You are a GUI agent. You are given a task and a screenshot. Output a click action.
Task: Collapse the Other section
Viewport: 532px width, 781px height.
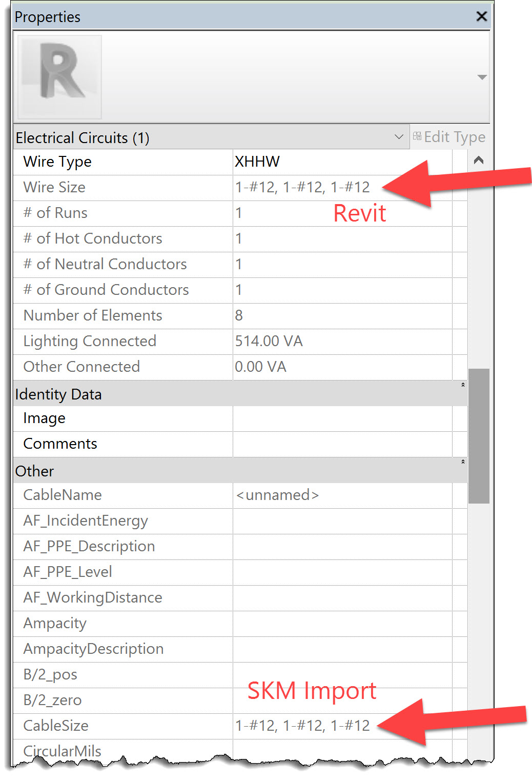click(x=462, y=462)
